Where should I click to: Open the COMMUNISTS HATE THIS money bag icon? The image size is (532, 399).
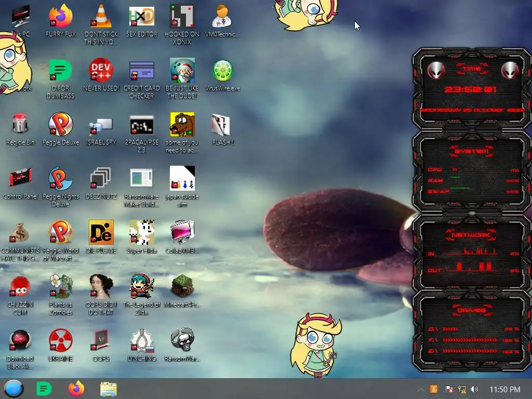tap(20, 232)
